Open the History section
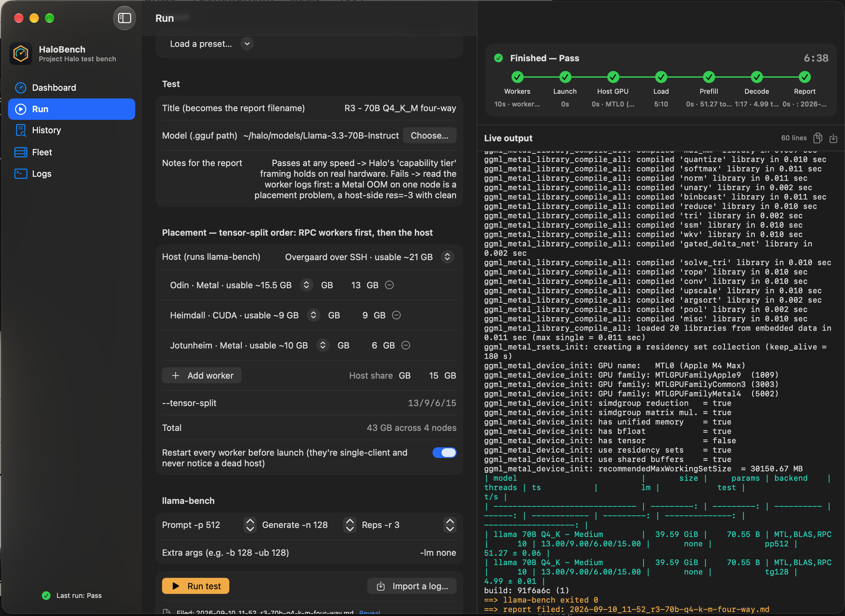 (72, 130)
